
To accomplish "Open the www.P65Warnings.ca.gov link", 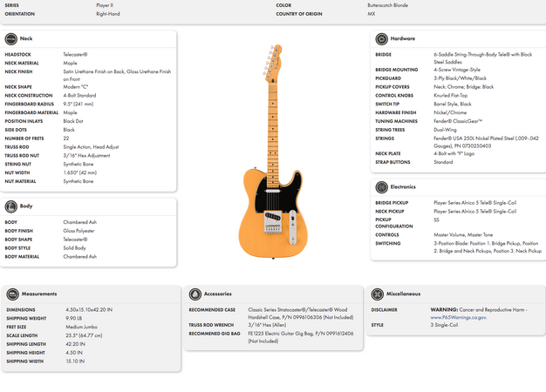I will coord(458,317).
